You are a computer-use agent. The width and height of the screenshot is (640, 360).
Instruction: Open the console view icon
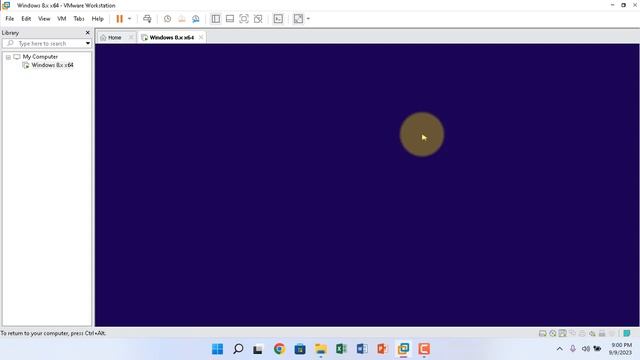[278, 19]
